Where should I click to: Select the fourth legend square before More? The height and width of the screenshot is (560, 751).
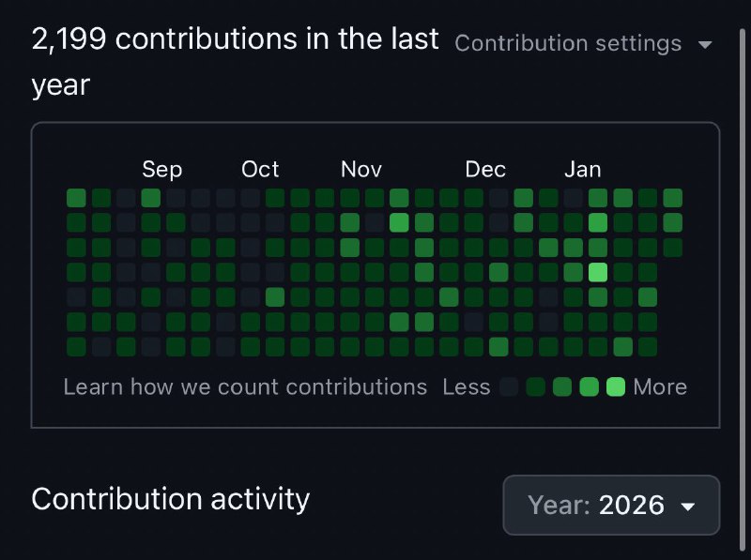click(535, 386)
